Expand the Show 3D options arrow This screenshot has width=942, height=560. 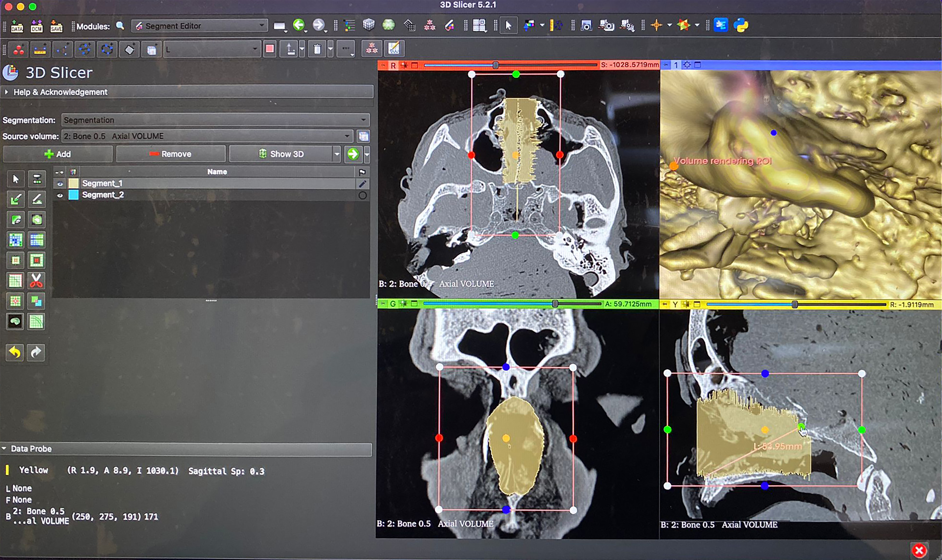[336, 154]
